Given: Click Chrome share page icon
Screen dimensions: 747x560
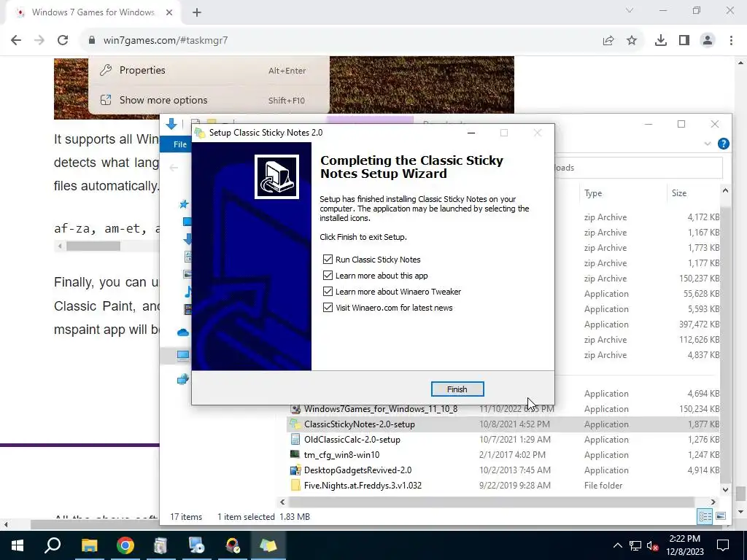Looking at the screenshot, I should click(x=608, y=41).
